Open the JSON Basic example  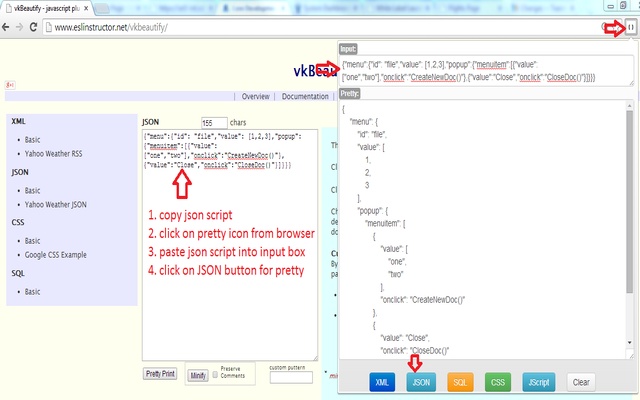click(x=32, y=191)
